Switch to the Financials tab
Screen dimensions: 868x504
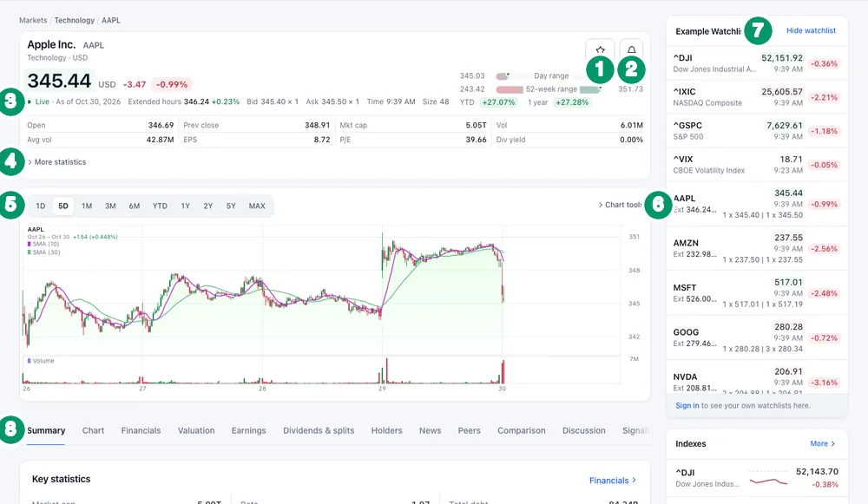click(x=141, y=430)
